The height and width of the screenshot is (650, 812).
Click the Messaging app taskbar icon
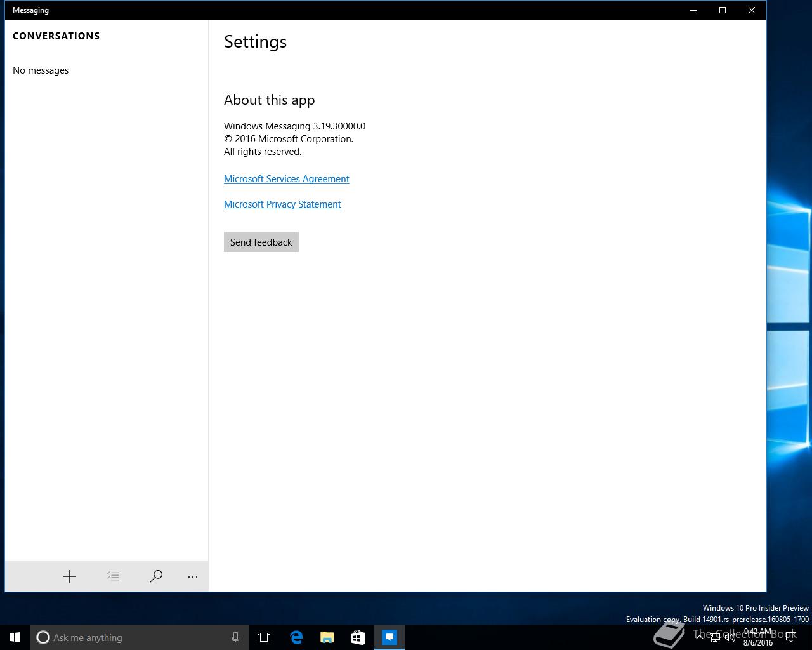tap(390, 637)
